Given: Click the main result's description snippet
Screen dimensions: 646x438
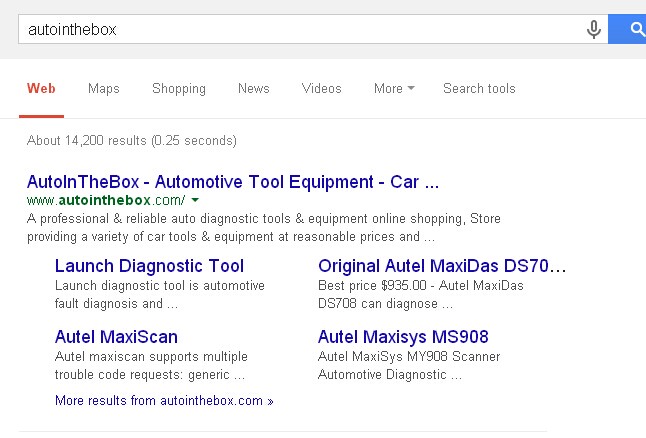Looking at the screenshot, I should 264,228.
